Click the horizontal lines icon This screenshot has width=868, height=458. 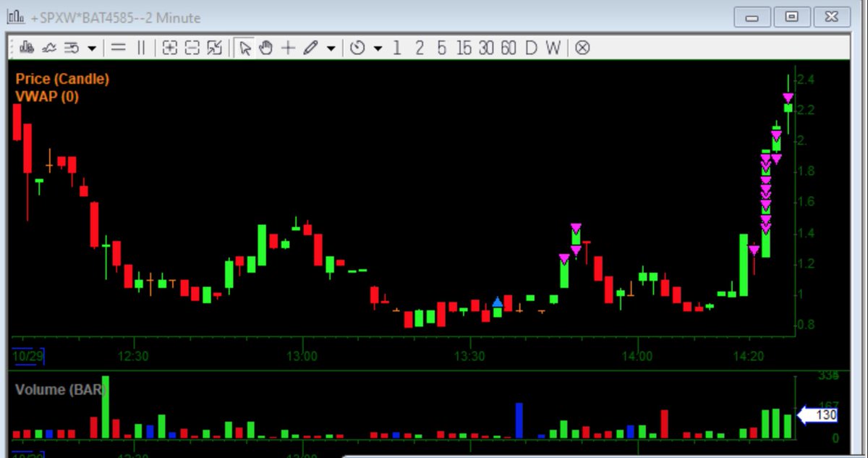[119, 48]
